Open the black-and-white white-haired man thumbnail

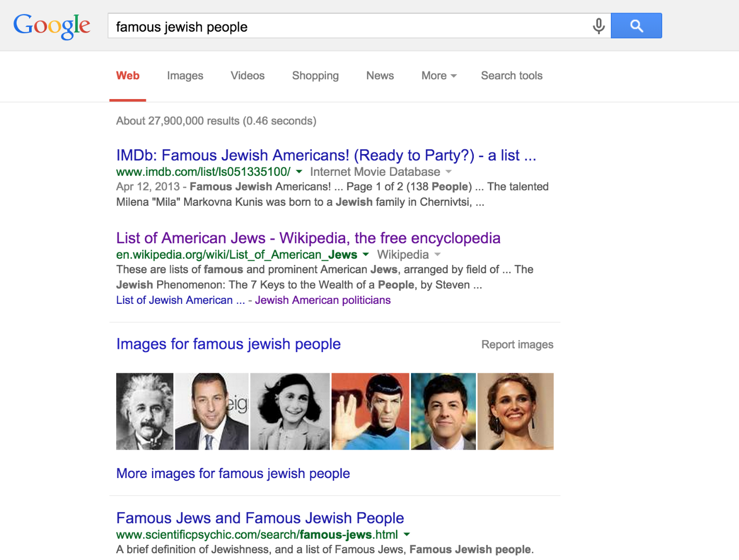(145, 411)
